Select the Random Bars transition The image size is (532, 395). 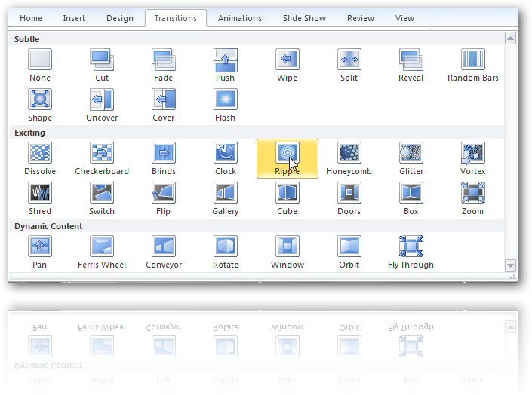[x=473, y=65]
